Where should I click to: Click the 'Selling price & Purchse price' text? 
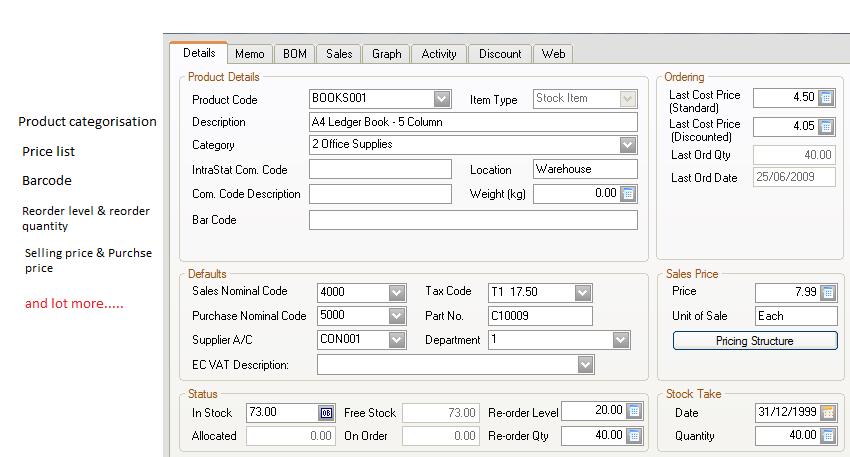click(x=88, y=260)
